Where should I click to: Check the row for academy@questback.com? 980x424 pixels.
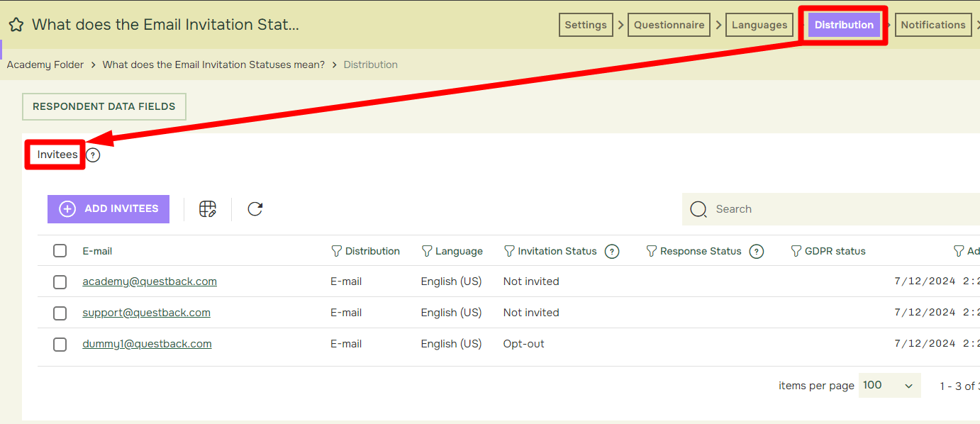tap(60, 281)
